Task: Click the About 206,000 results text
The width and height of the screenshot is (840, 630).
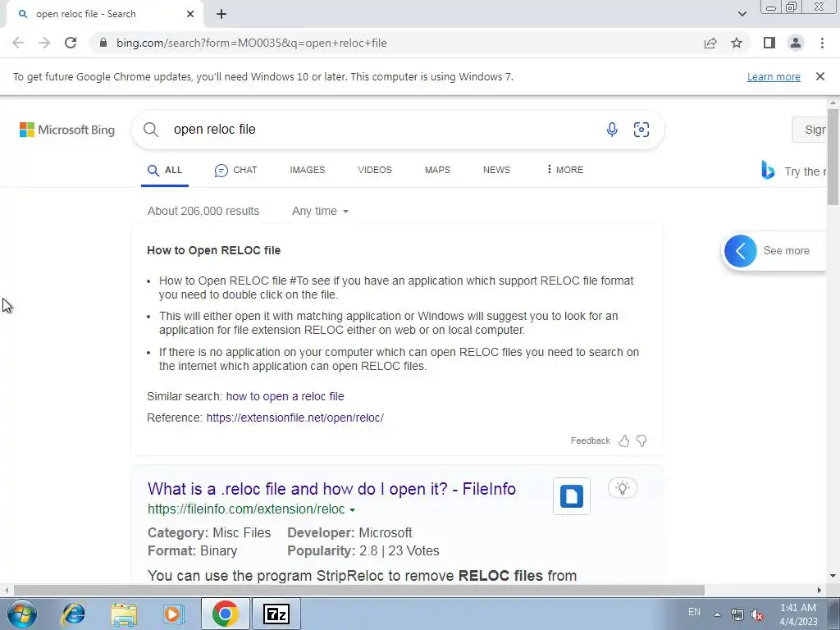Action: tap(203, 211)
